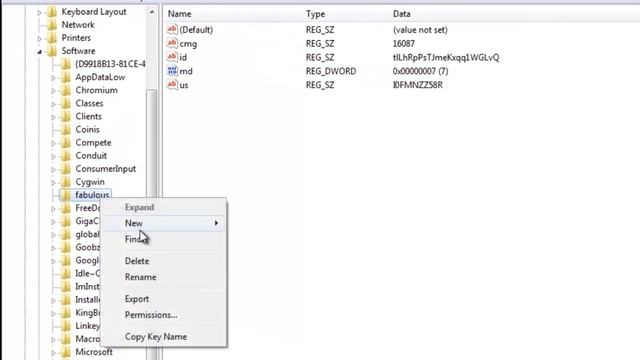Screen dimensions: 640x360
Task: Click the Microsoft folder icon
Action: point(66,352)
